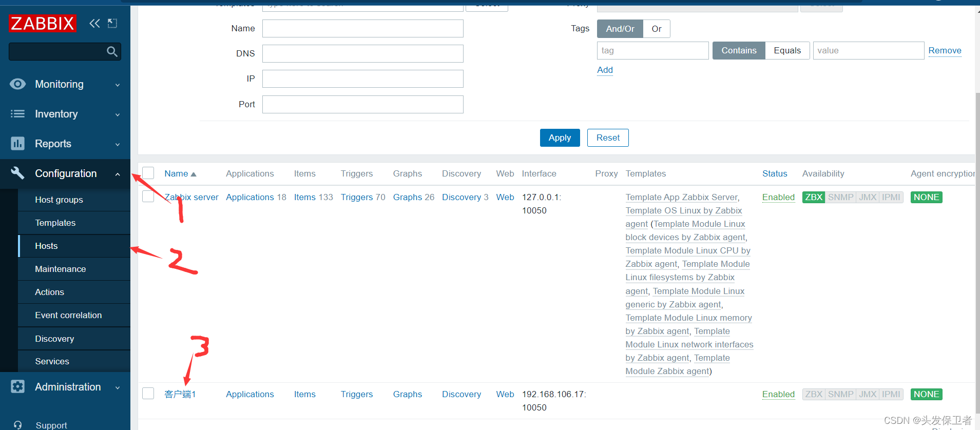
Task: Open Template App Zabbix Server link
Action: pos(682,197)
